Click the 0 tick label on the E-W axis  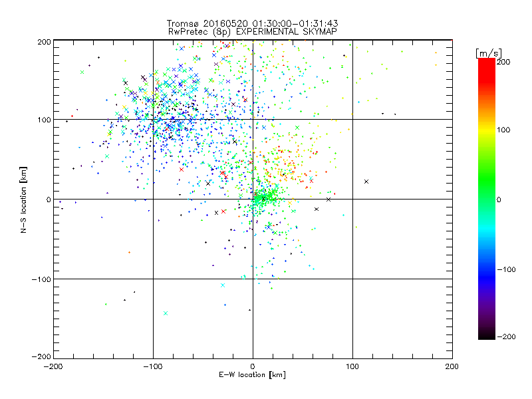(x=253, y=366)
